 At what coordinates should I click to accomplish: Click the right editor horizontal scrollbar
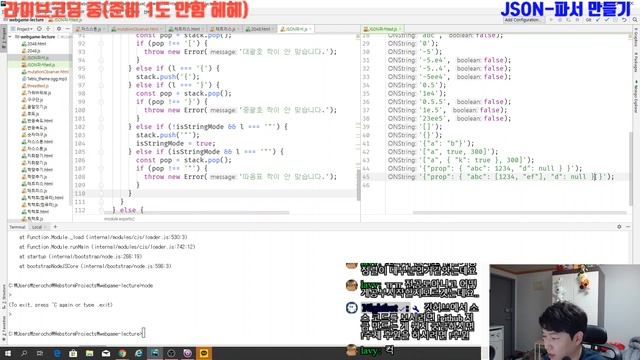[520, 213]
